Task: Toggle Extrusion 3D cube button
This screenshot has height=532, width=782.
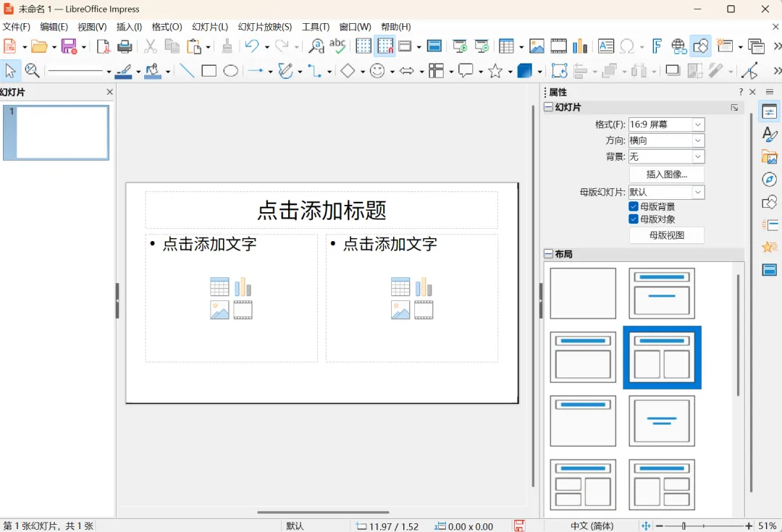Action: pyautogui.click(x=524, y=71)
